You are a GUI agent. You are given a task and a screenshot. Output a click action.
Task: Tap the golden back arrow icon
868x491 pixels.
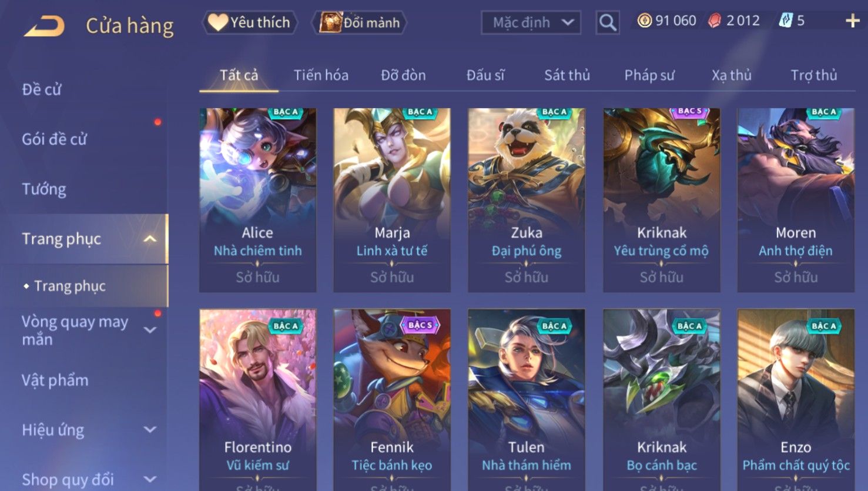(x=44, y=26)
